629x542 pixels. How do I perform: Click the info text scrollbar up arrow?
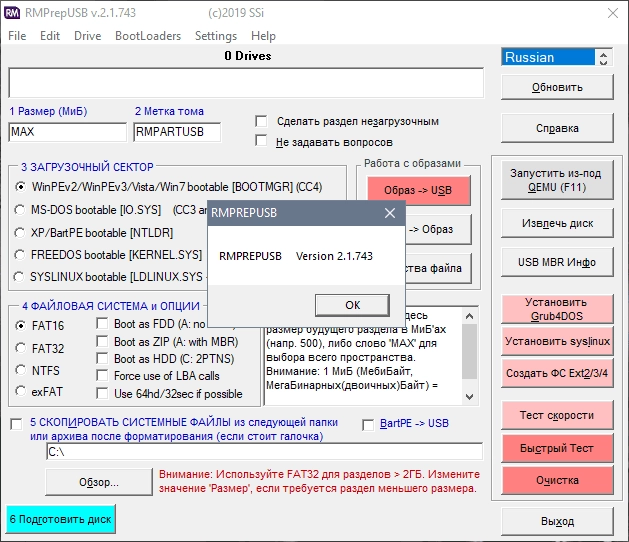(x=469, y=316)
